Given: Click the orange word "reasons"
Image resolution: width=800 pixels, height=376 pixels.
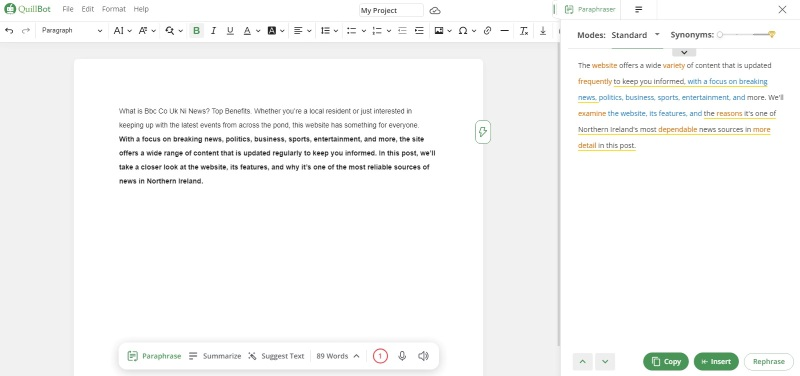Looking at the screenshot, I should [730, 113].
